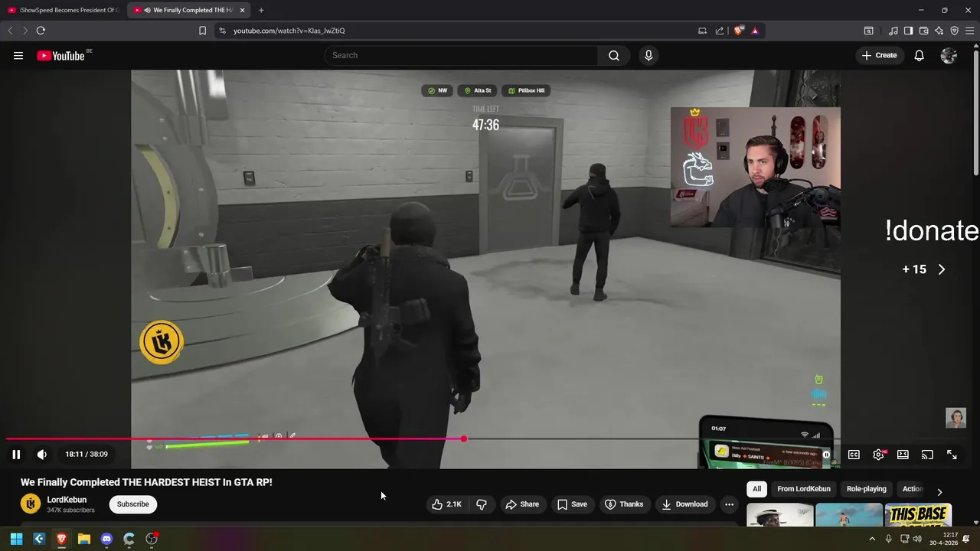Screen dimensions: 980x551
Task: Subscribe to LordKebun
Action: [133, 504]
